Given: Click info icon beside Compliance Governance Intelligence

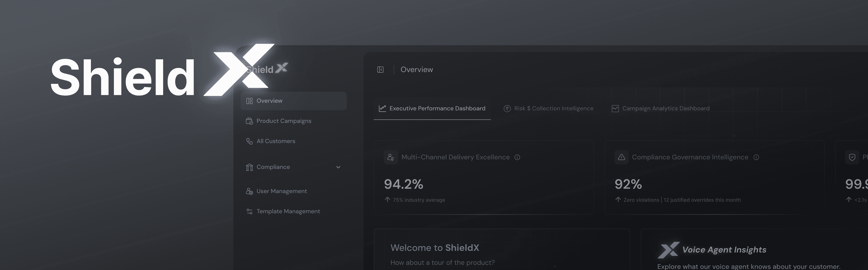Looking at the screenshot, I should (756, 157).
